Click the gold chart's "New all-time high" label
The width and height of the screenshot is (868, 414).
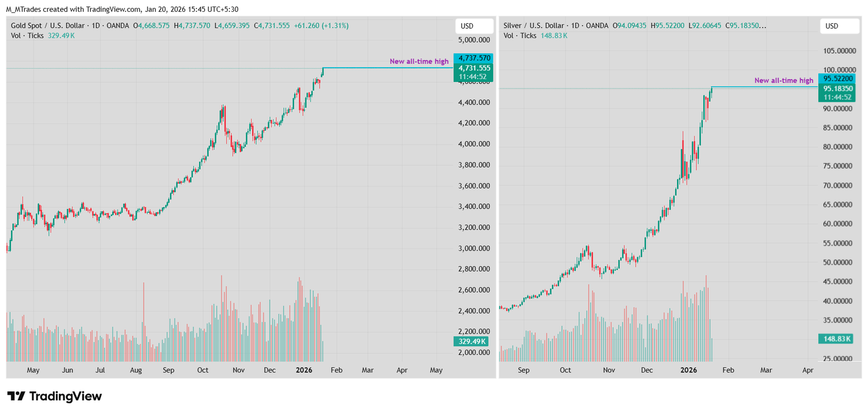tap(419, 61)
